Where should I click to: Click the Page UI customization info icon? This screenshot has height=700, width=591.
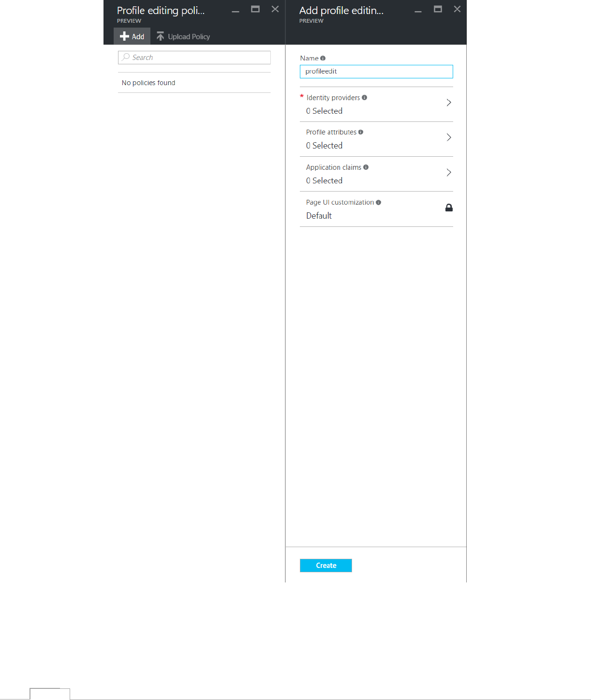point(378,202)
